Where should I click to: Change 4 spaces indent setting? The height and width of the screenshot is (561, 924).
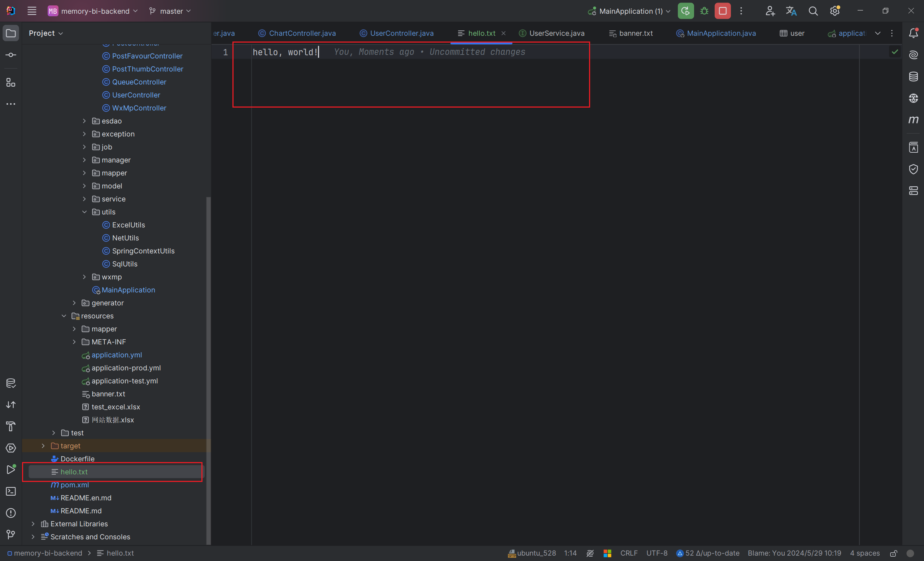point(865,553)
